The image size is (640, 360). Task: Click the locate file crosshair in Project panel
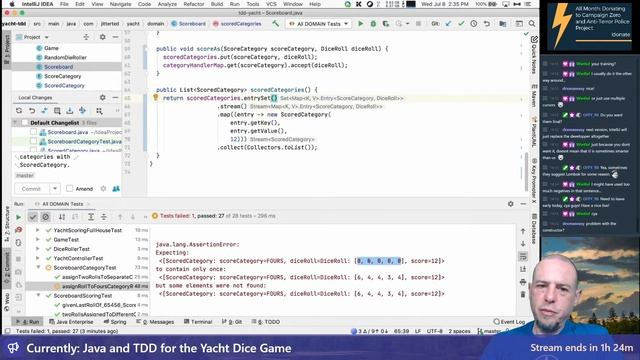tap(86, 37)
